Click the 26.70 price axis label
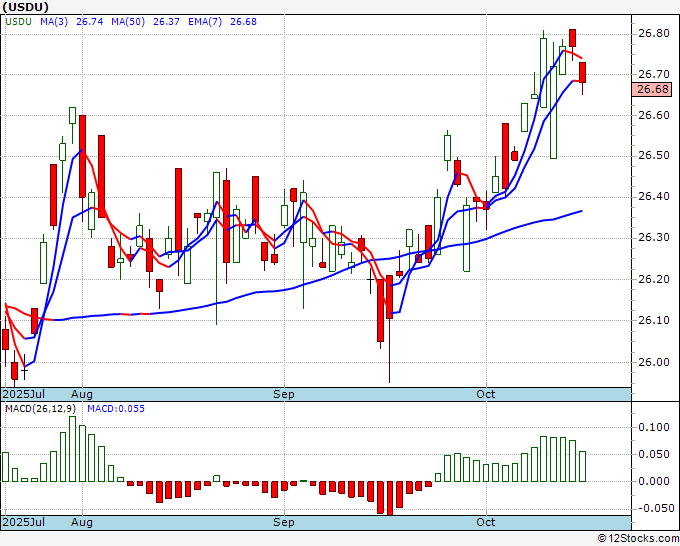 click(x=654, y=75)
